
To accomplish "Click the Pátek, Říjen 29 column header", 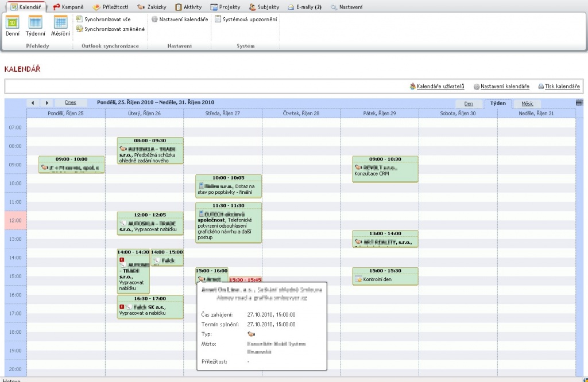I will (380, 113).
